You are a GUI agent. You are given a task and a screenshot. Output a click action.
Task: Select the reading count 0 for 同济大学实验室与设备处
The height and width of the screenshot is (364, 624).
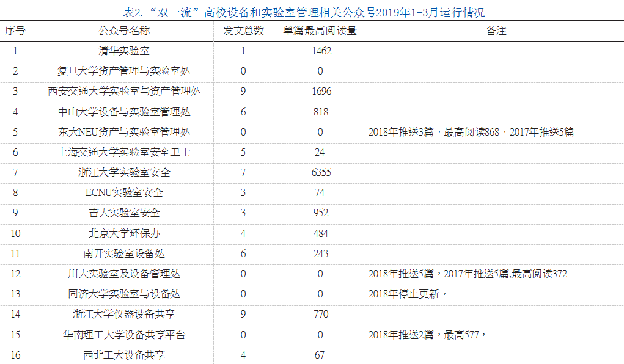pos(320,294)
